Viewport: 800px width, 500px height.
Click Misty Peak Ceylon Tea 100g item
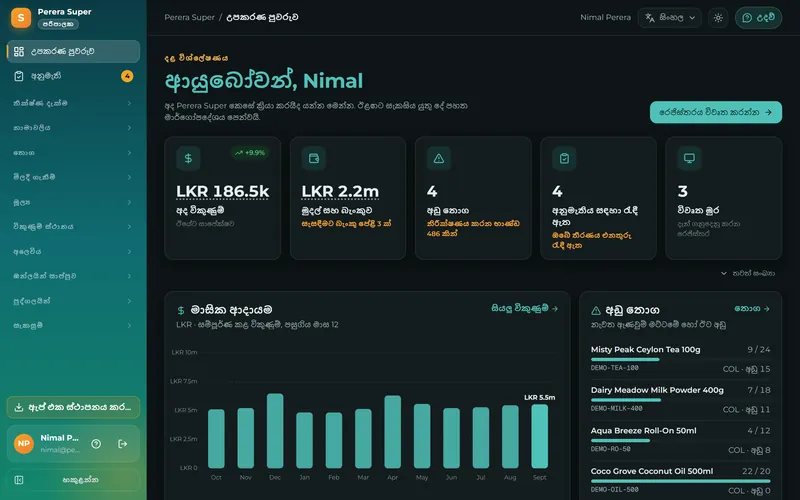click(x=645, y=349)
